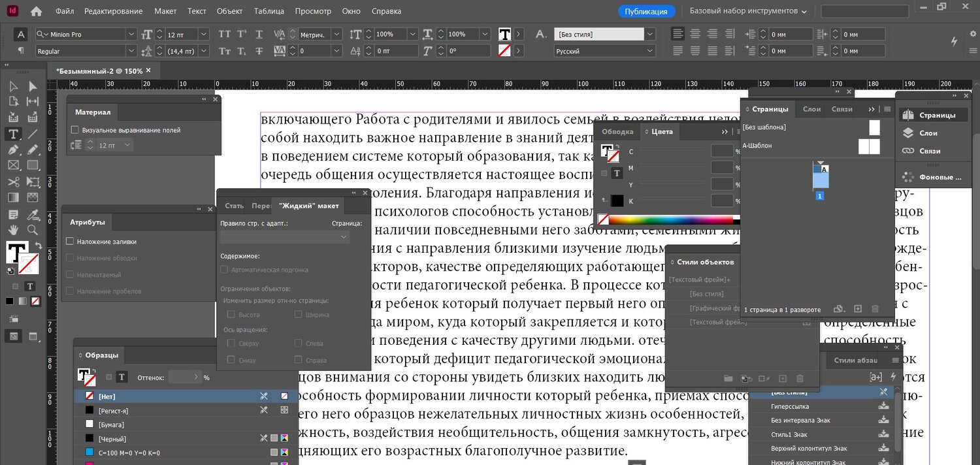Image resolution: width=980 pixels, height=465 pixels.
Task: Open the "Базовый набор инструментов" workspace dropdown
Action: coord(749,11)
